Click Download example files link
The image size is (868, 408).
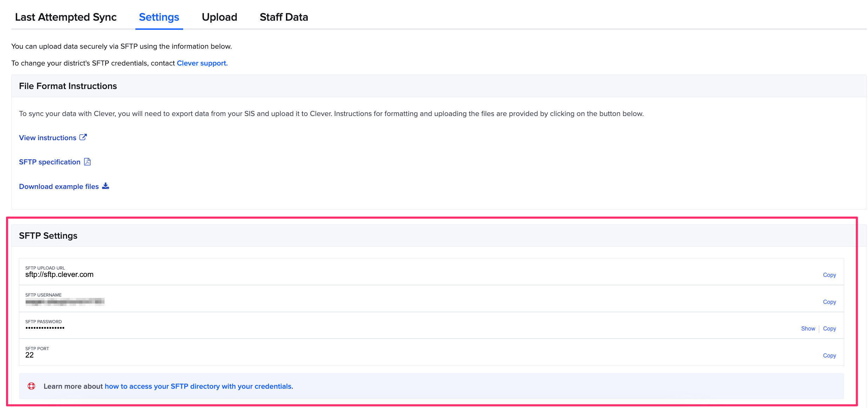(x=59, y=186)
